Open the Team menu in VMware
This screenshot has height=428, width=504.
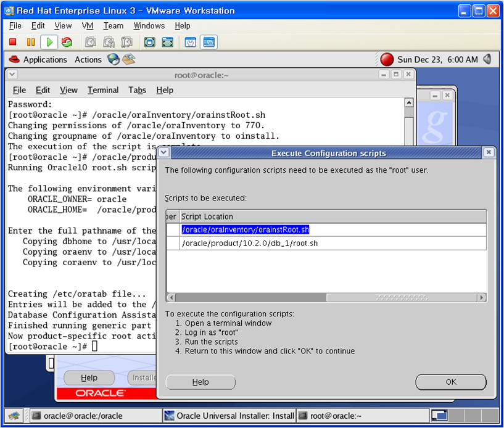point(114,26)
